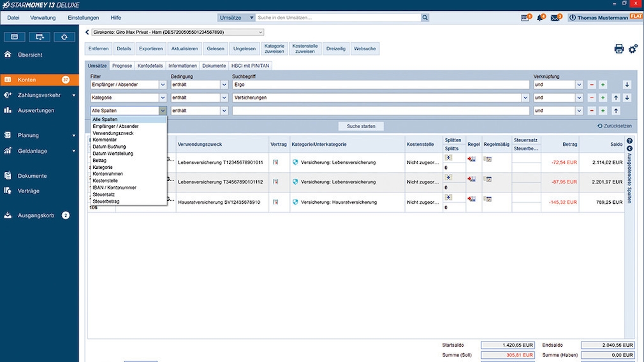Click the printer icon
644x362 pixels.
618,49
